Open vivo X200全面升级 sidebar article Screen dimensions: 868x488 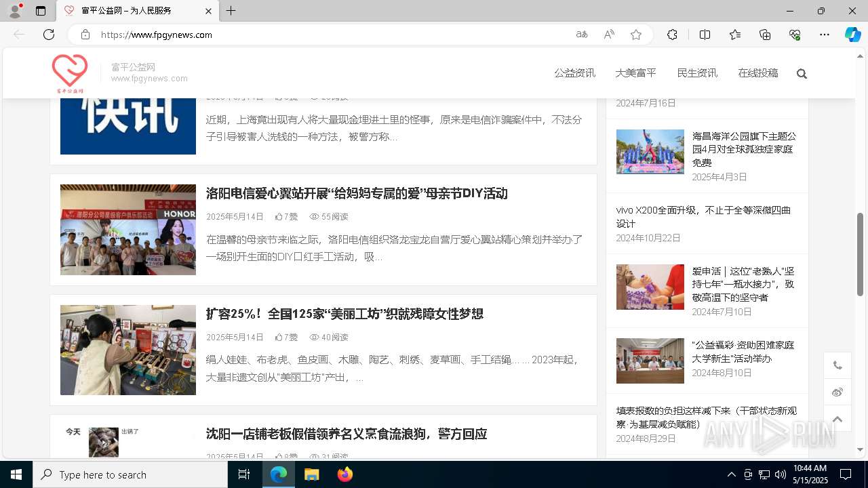[703, 217]
